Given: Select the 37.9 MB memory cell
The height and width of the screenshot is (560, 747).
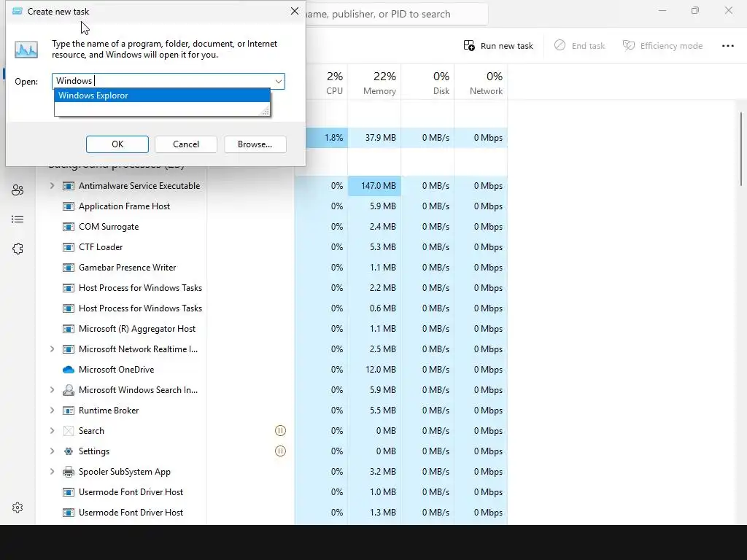Looking at the screenshot, I should click(374, 138).
